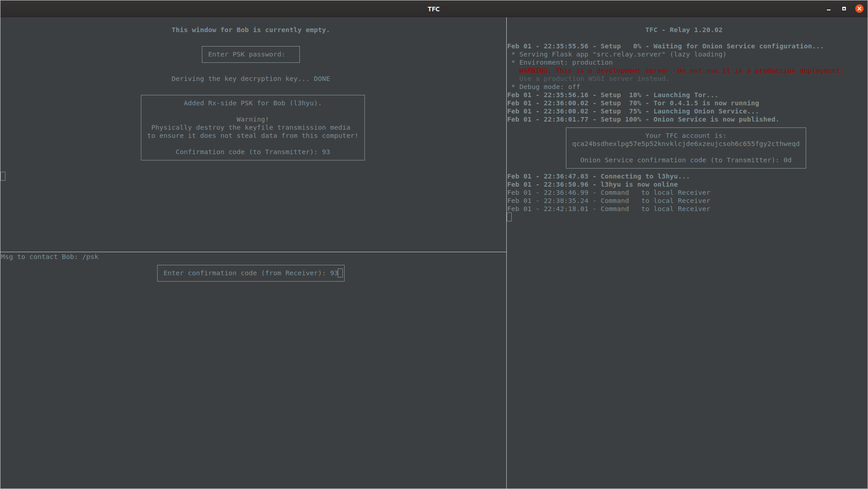Click the cursor block in the Receiver pane
This screenshot has width=868, height=489.
pyautogui.click(x=3, y=176)
